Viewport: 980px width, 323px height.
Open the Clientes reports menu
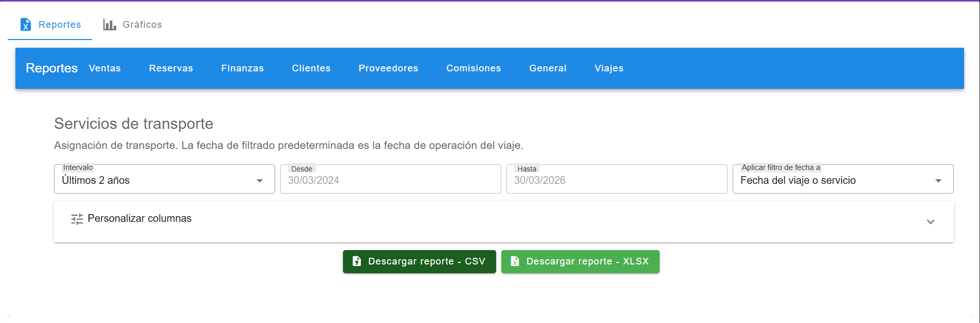(x=311, y=68)
